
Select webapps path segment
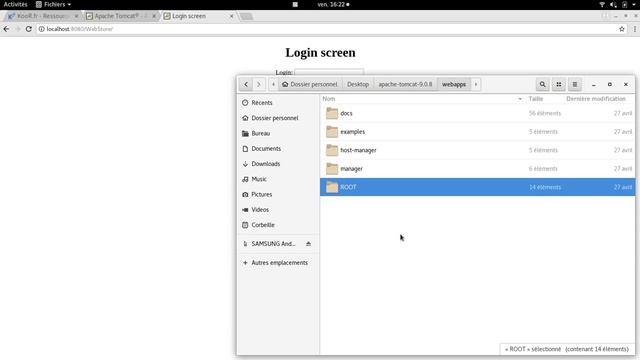[454, 84]
